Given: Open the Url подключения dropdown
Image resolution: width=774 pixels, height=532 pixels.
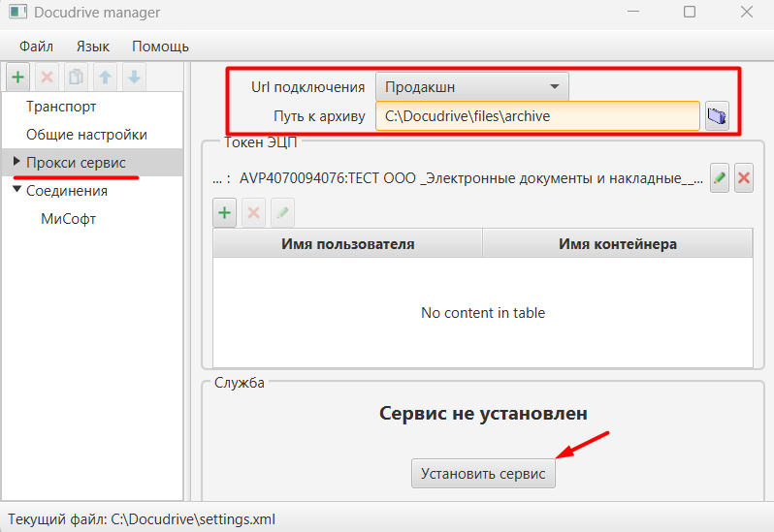Looking at the screenshot, I should coord(472,87).
